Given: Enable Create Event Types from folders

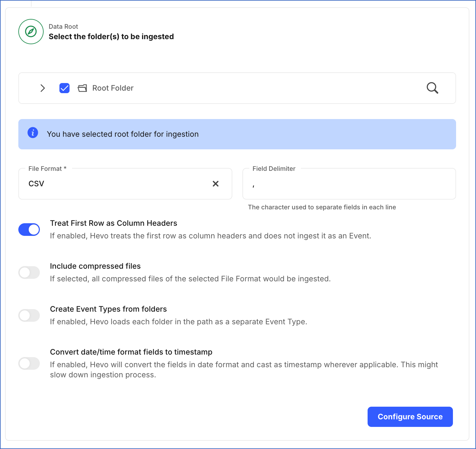Looking at the screenshot, I should pos(29,315).
